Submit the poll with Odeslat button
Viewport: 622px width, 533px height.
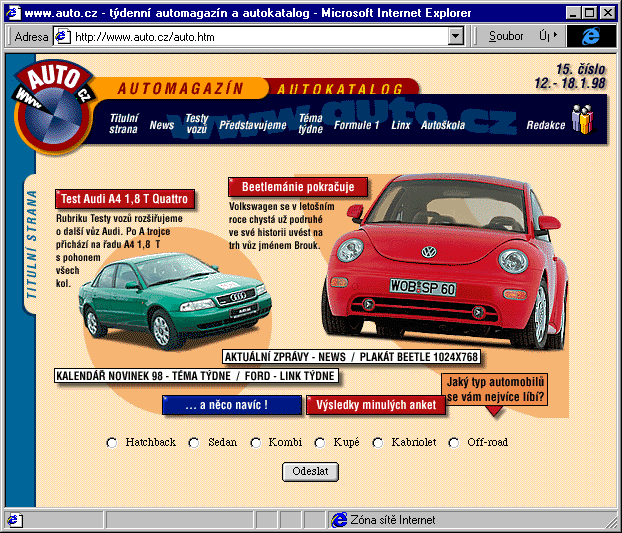pyautogui.click(x=310, y=472)
